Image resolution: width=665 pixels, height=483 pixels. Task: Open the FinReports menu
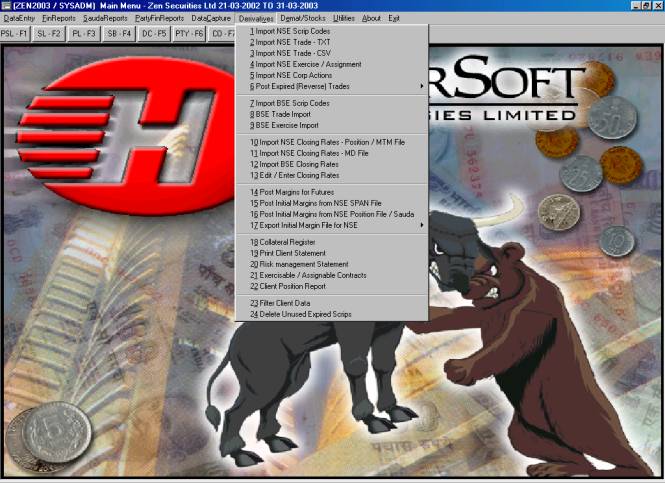(58, 18)
